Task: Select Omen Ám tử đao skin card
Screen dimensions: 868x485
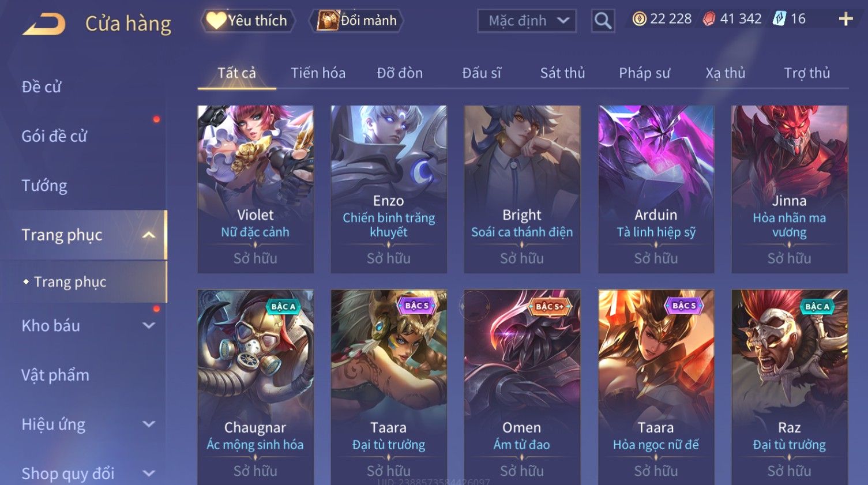Action: point(522,387)
